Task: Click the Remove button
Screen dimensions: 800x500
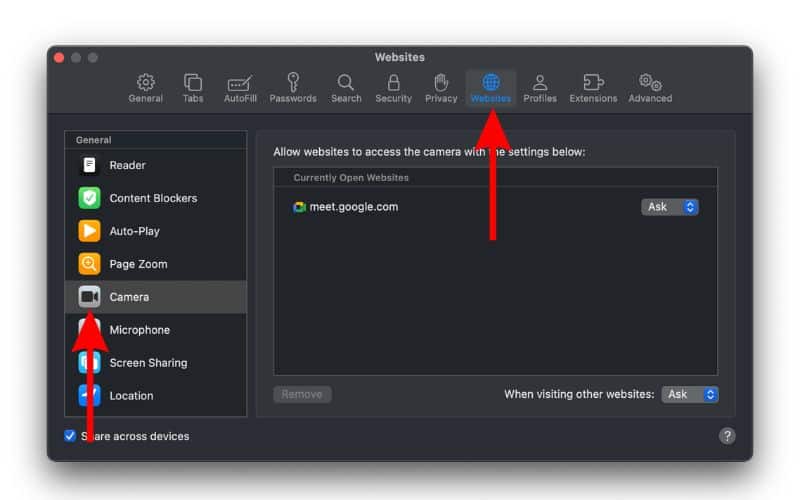Action: (x=302, y=394)
